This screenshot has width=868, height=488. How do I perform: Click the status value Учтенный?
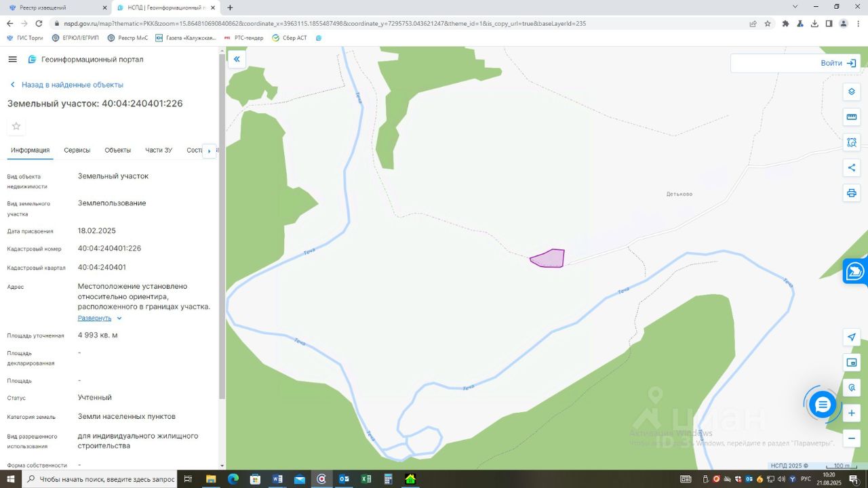pos(95,397)
